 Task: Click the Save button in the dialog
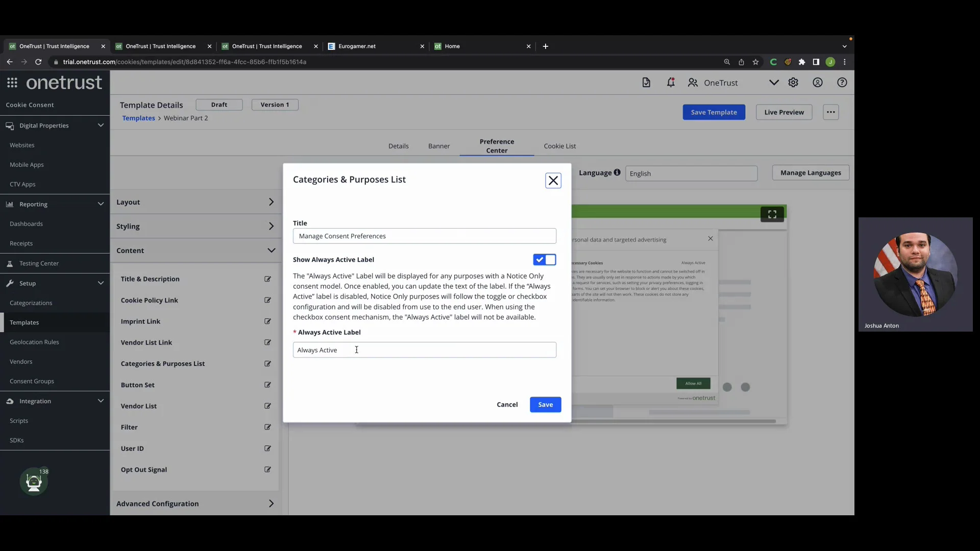point(545,404)
